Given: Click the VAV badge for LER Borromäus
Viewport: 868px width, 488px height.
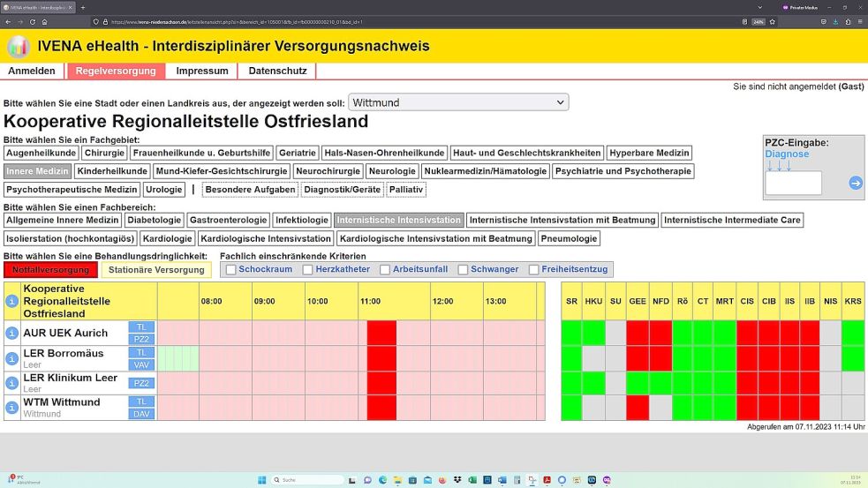Looking at the screenshot, I should pyautogui.click(x=141, y=364).
